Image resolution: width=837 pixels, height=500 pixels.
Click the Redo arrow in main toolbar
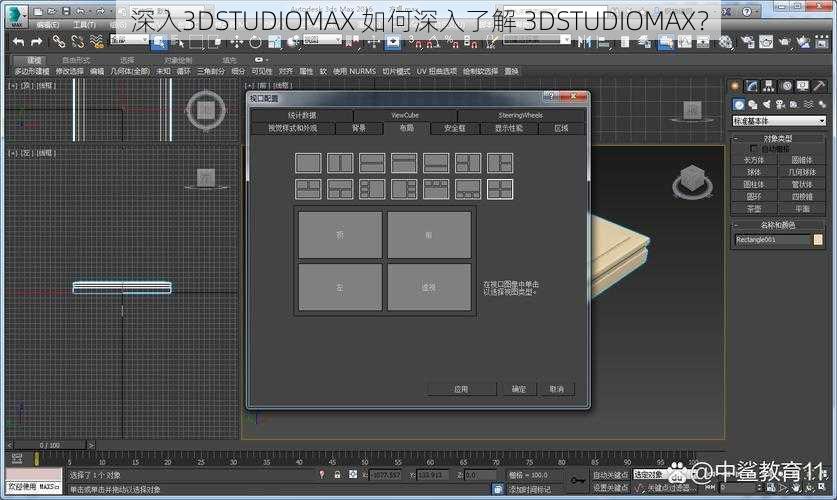click(x=37, y=42)
